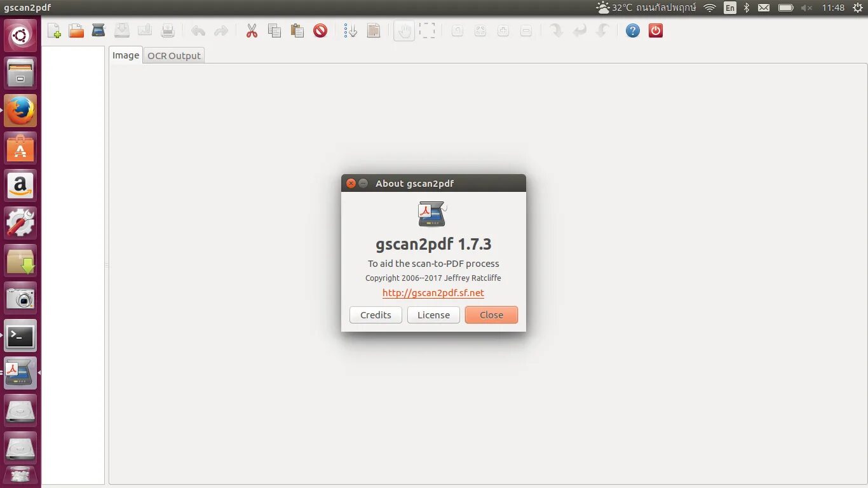This screenshot has width=868, height=488.
Task: Open a file using the orange folder icon
Action: [x=77, y=30]
